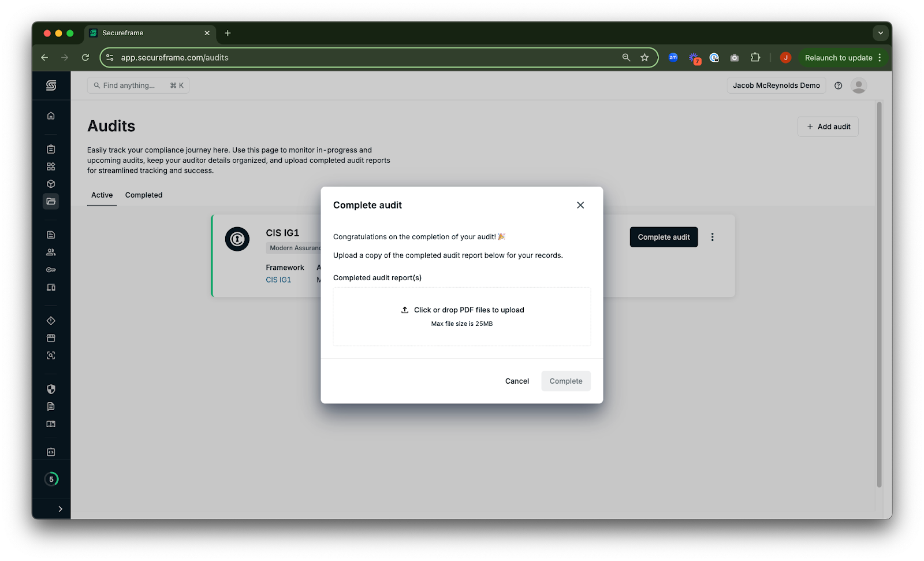
Task: Open the devices icon in sidebar
Action: (x=51, y=287)
